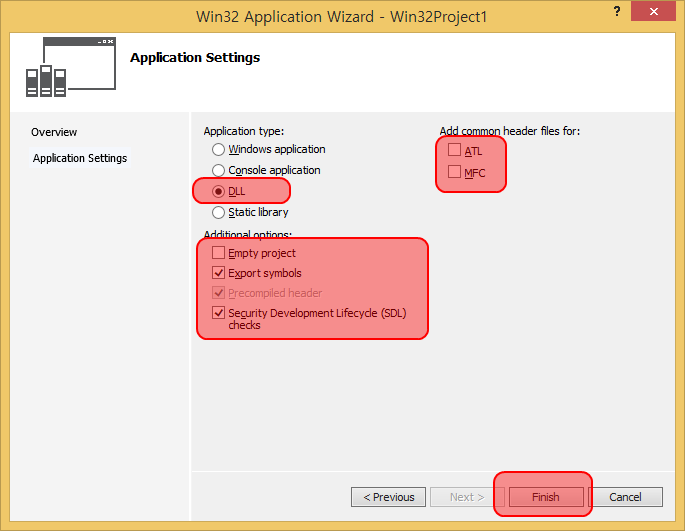Click the disabled Next button
Image resolution: width=685 pixels, height=531 pixels.
pos(466,497)
